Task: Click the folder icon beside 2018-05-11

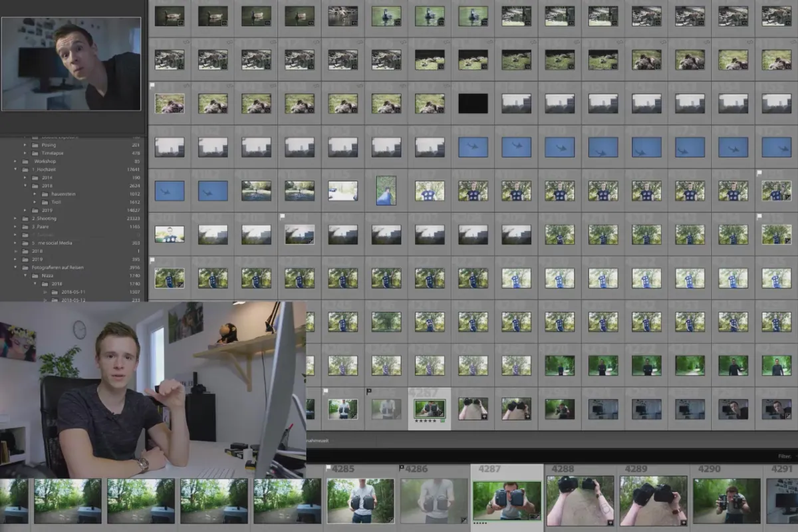Action: click(55, 292)
